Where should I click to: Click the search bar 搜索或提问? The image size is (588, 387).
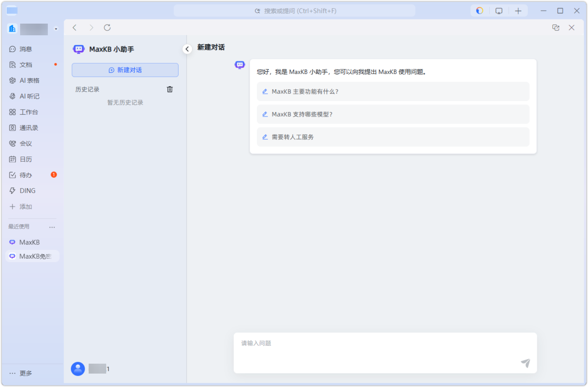pyautogui.click(x=295, y=11)
